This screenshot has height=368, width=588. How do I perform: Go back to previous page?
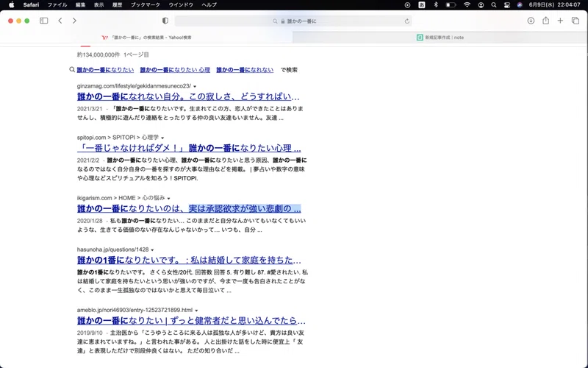pyautogui.click(x=60, y=21)
